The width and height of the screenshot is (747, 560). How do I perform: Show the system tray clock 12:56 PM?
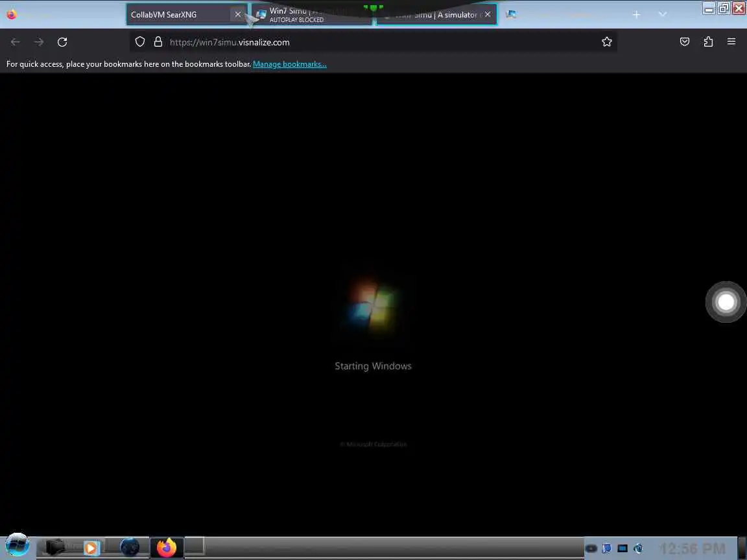click(693, 548)
